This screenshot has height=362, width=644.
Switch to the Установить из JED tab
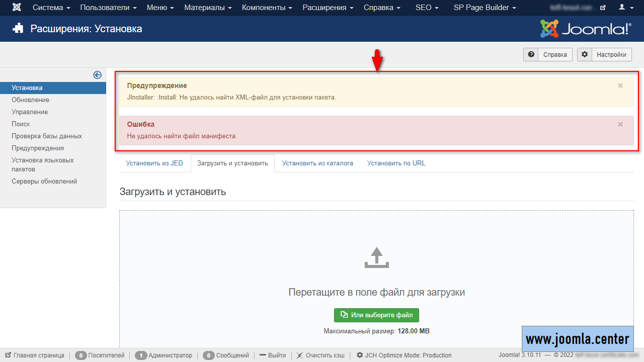click(154, 163)
